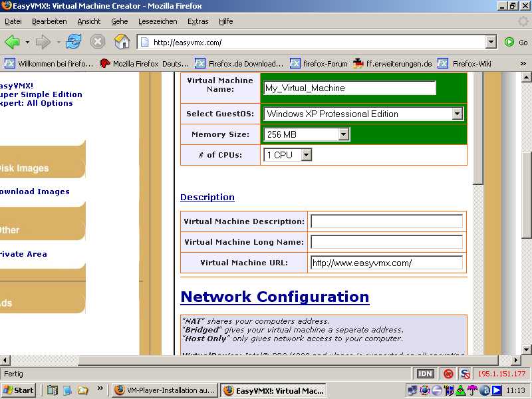Click the red blocked-content icon in status bar
This screenshot has height=399, width=532.
(448, 374)
